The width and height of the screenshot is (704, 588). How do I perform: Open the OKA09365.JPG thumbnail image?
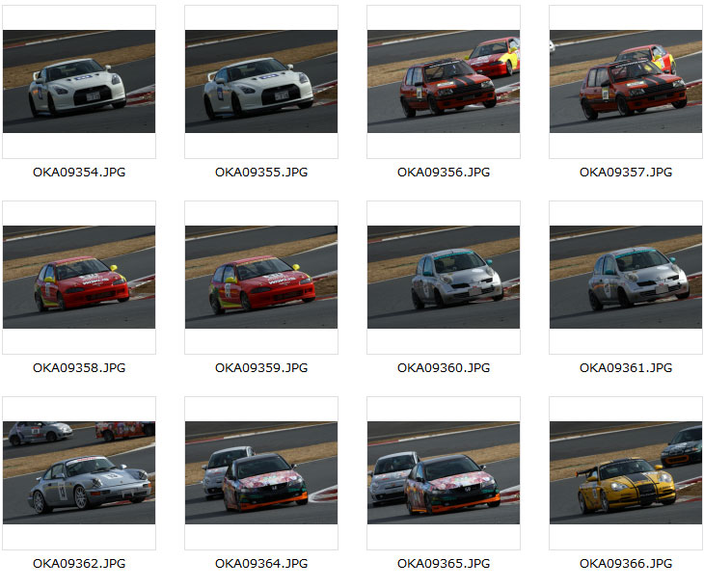(444, 472)
